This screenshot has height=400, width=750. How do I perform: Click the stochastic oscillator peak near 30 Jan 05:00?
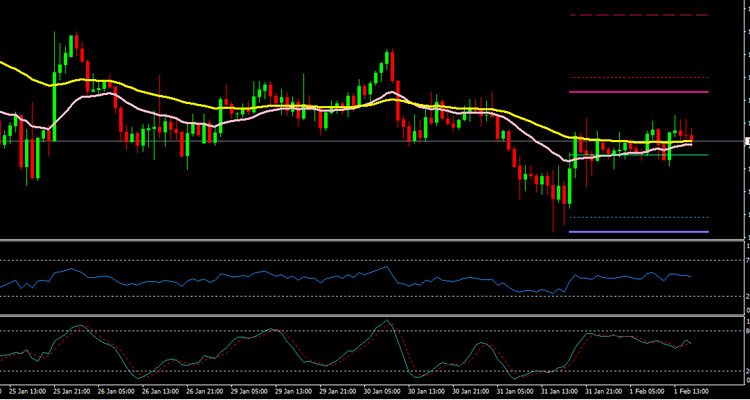pos(386,322)
